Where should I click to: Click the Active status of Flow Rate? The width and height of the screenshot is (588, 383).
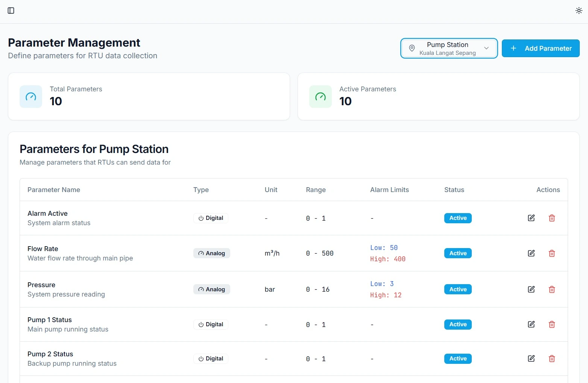tap(458, 253)
